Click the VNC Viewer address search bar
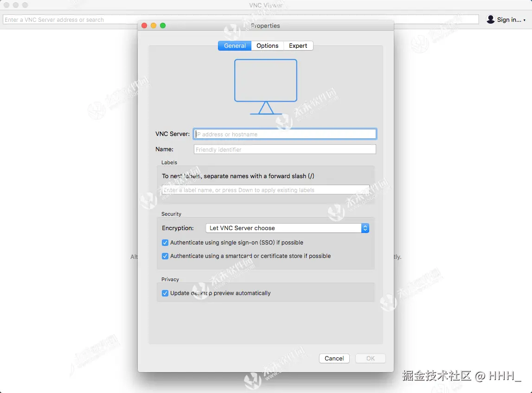 click(241, 19)
